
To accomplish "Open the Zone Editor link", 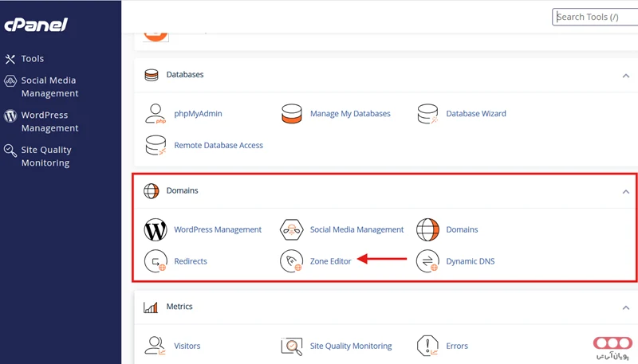I will pyautogui.click(x=330, y=261).
